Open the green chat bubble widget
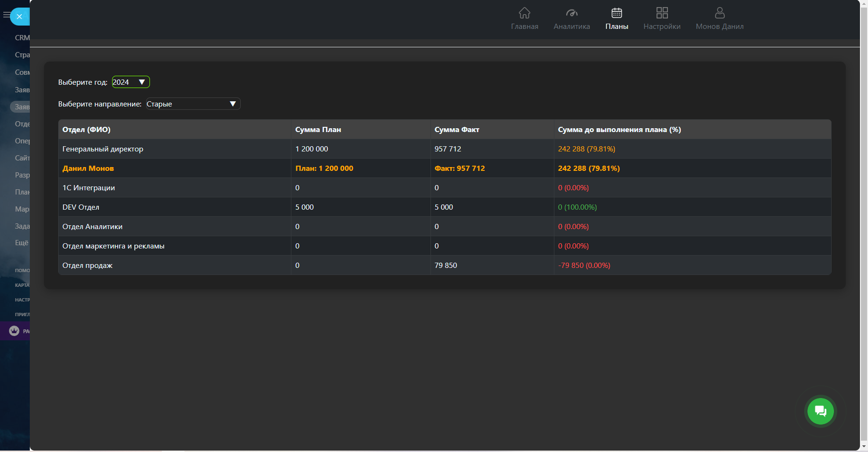This screenshot has width=868, height=452. tap(820, 411)
